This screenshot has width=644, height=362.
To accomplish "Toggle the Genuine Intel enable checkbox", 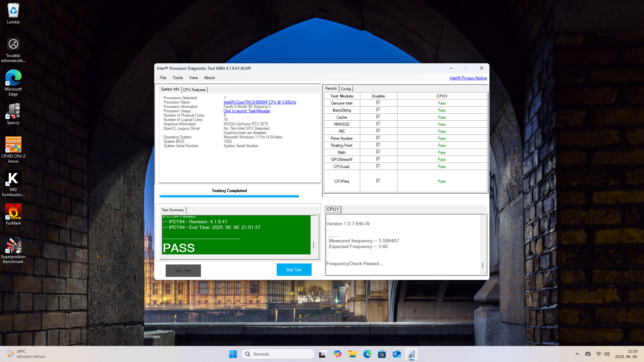I will pos(378,103).
